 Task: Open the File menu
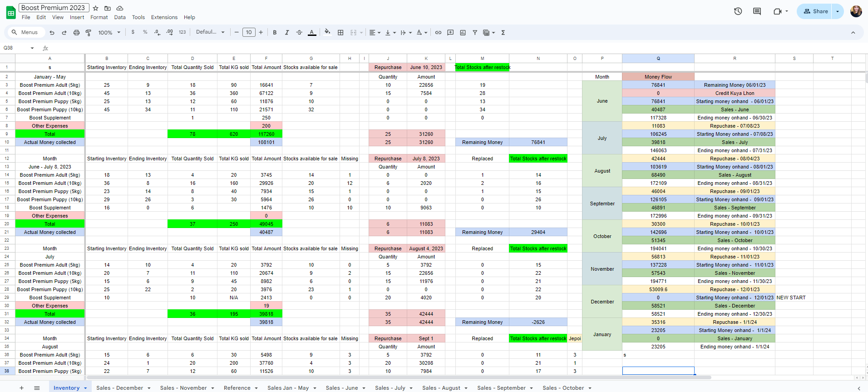click(x=26, y=17)
